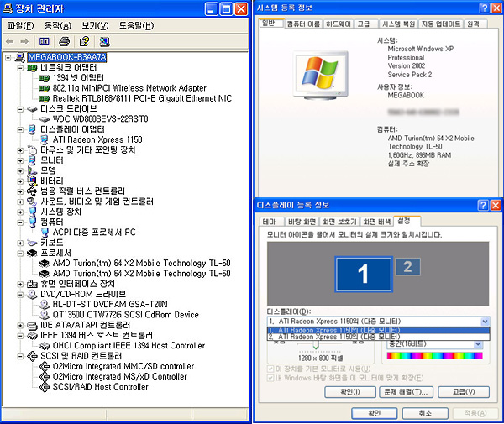Click the printer icon in Device Manager toolbar
This screenshot has width=504, height=424.
tap(65, 41)
